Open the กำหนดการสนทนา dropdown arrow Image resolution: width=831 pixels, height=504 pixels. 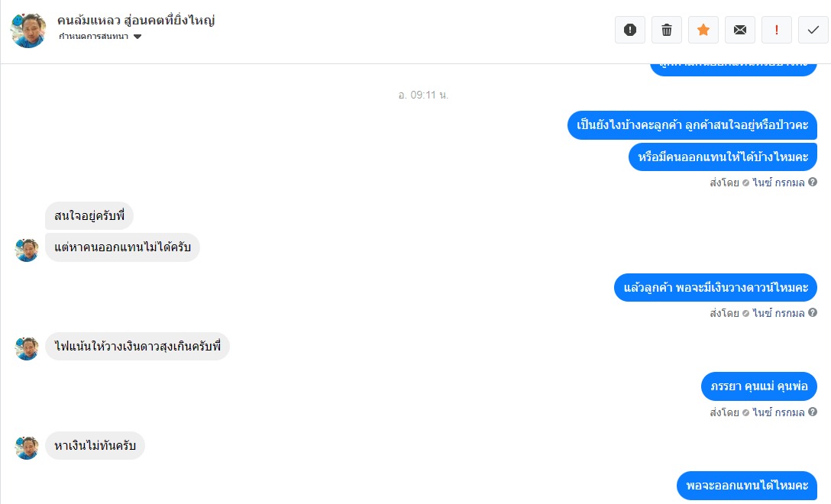(x=137, y=37)
